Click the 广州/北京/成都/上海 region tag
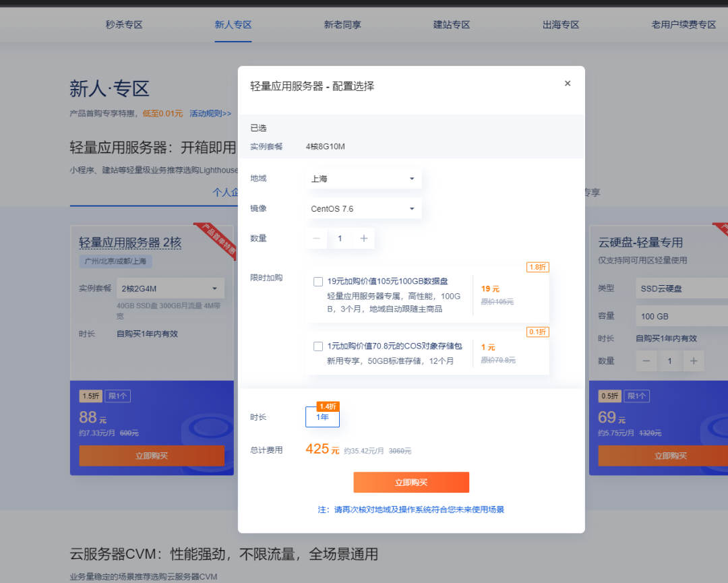This screenshot has width=728, height=583. coord(115,262)
